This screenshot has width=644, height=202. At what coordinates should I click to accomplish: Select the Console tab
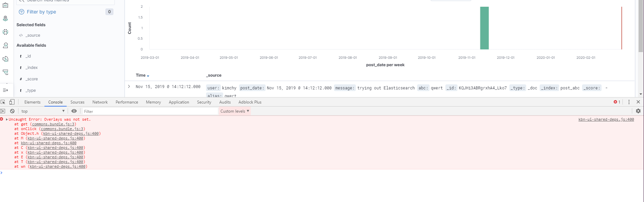pos(55,102)
